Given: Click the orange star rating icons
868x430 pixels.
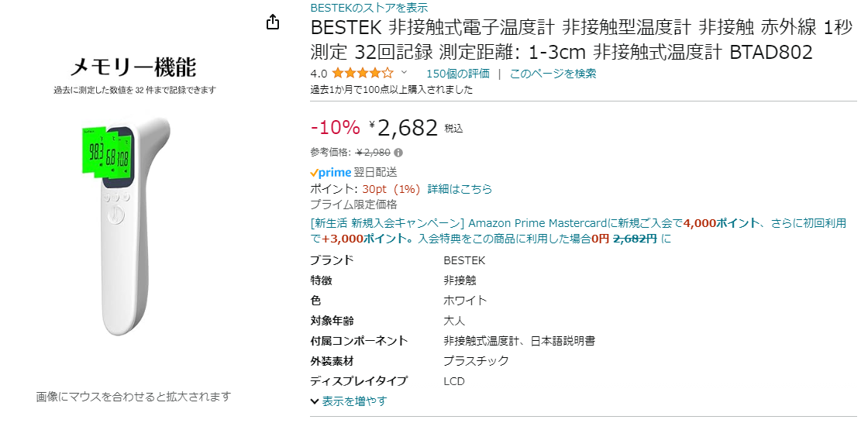Looking at the screenshot, I should coord(363,74).
